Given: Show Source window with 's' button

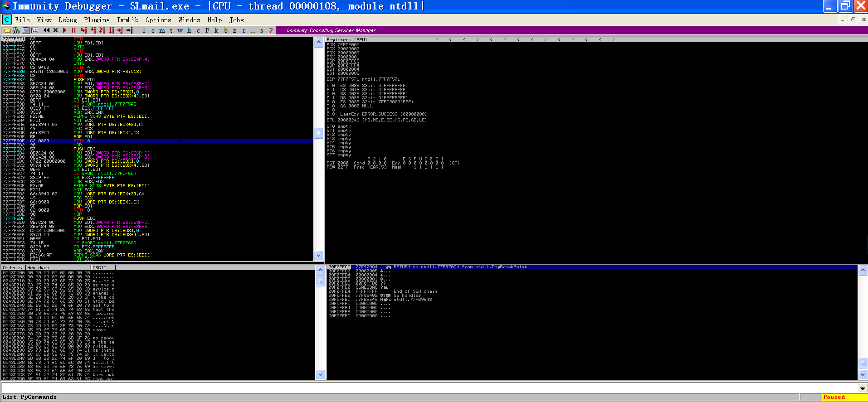Looking at the screenshot, I should [x=262, y=30].
